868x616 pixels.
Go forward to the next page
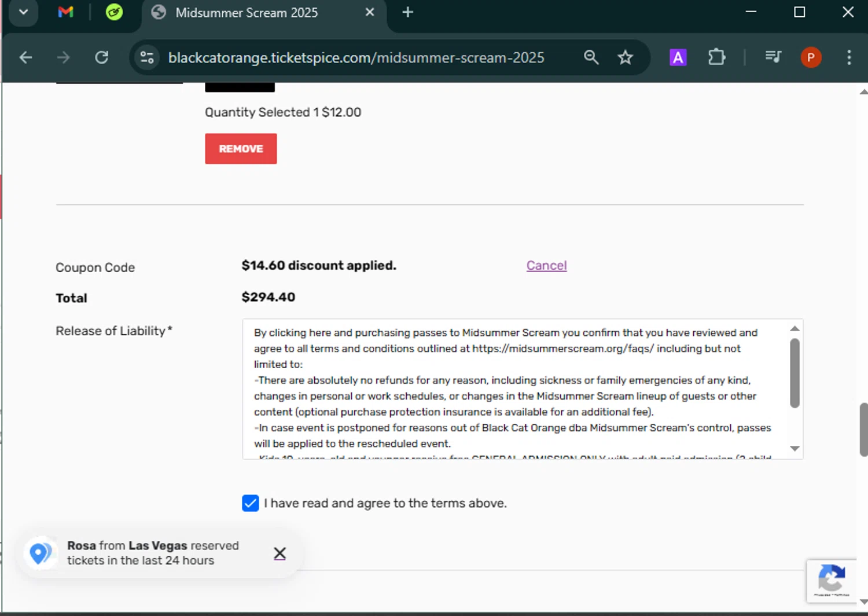tap(63, 57)
